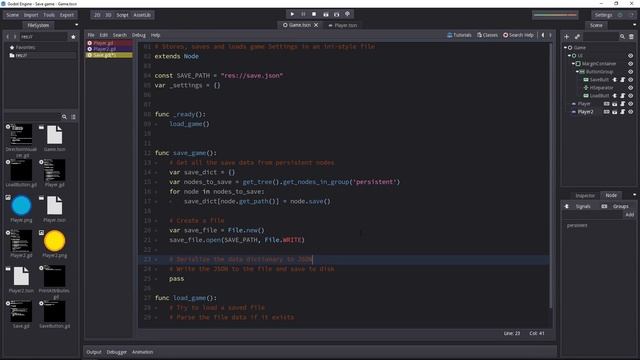The height and width of the screenshot is (360, 640).
Task: Open the script editor Search menu
Action: [x=120, y=35]
